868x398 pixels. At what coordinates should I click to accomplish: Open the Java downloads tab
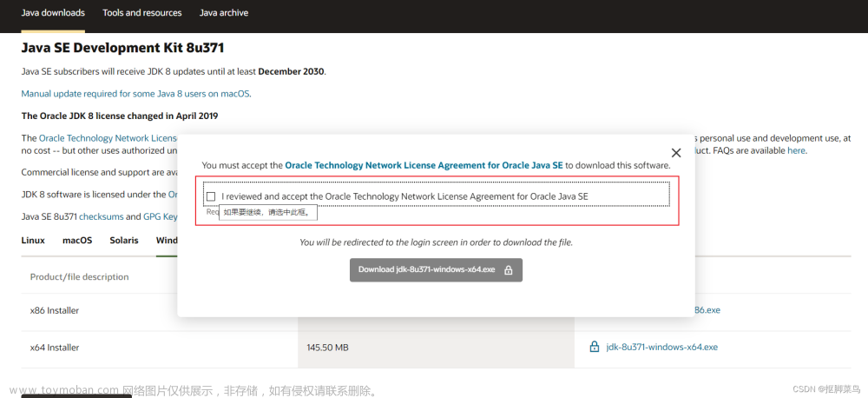click(x=53, y=13)
